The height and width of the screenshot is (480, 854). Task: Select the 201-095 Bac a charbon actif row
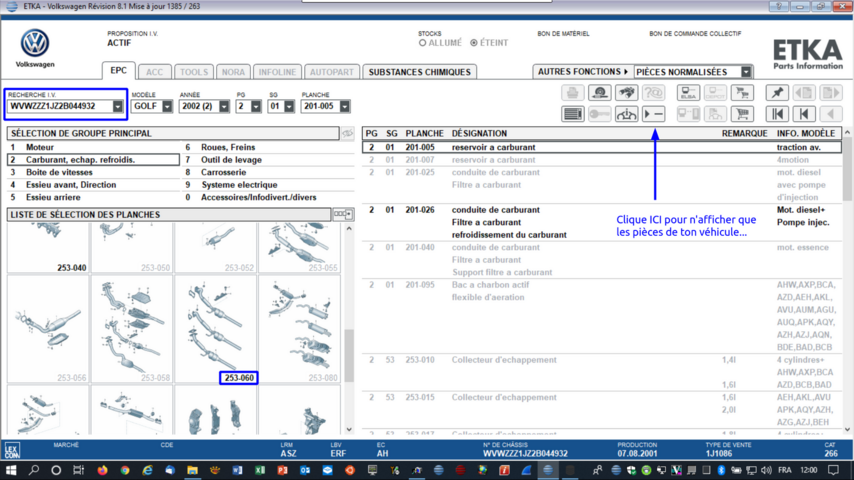(602, 316)
